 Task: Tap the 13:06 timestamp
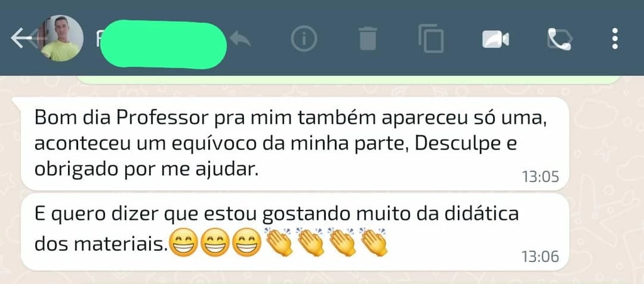click(x=540, y=257)
